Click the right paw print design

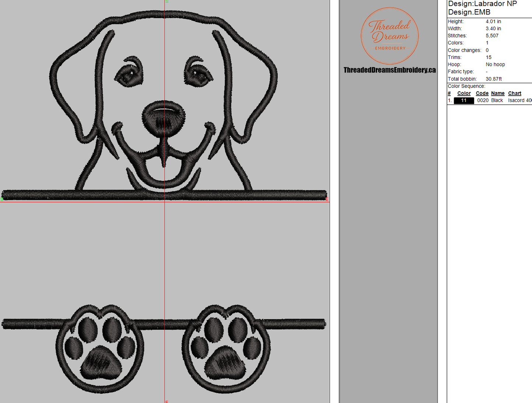(226, 348)
